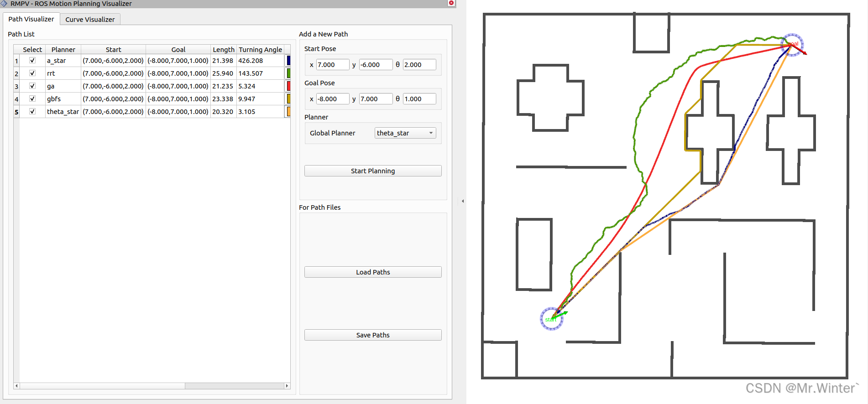Screen dimensions: 868x404
Task: Click the theta_star orange color swatch
Action: pos(288,111)
